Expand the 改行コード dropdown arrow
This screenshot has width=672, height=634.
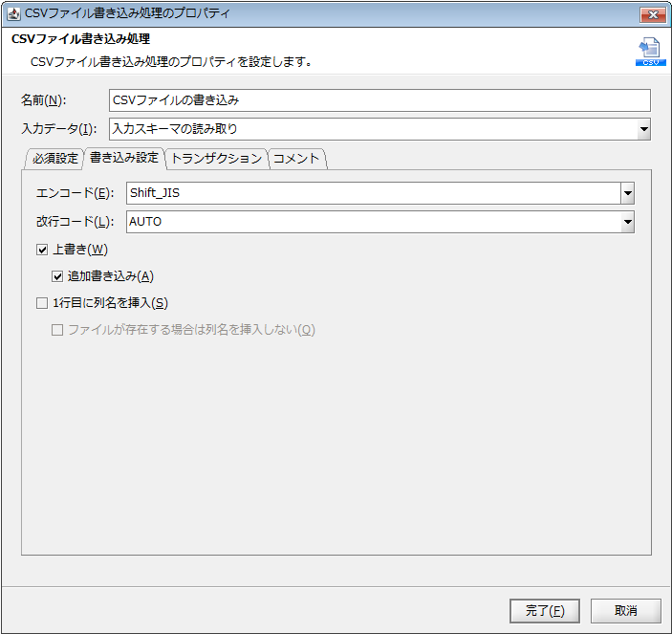point(627,222)
